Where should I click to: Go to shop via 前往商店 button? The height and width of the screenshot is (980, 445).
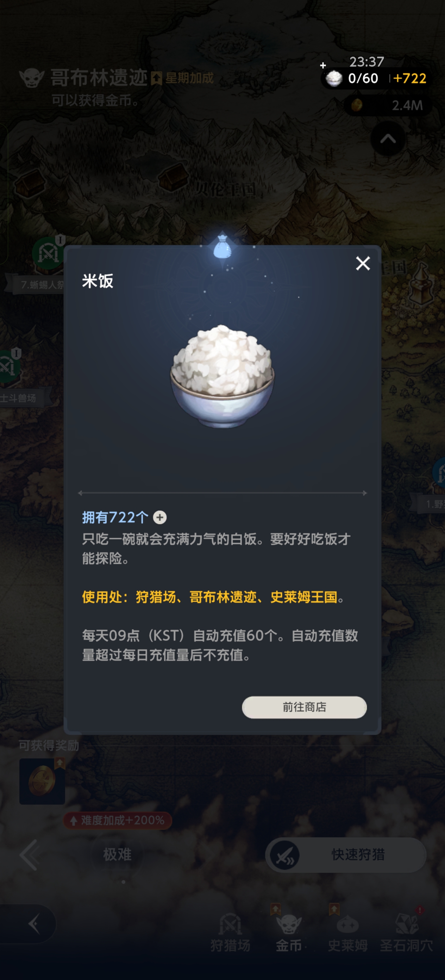[x=304, y=707]
